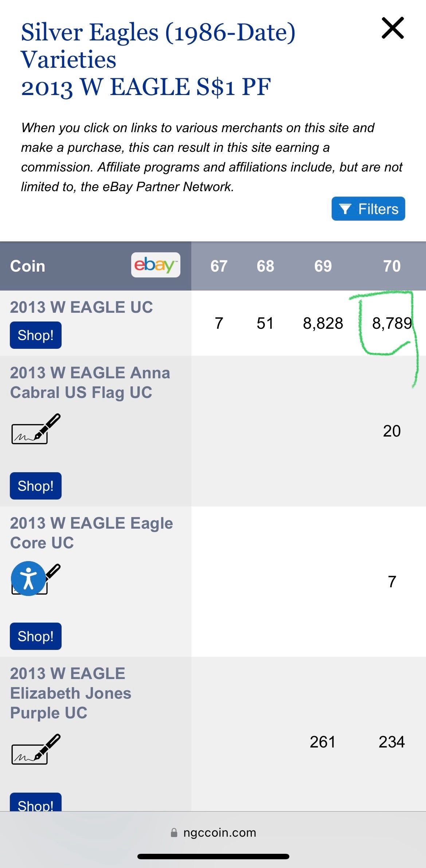Open the accessibility widget icon

tap(28, 579)
